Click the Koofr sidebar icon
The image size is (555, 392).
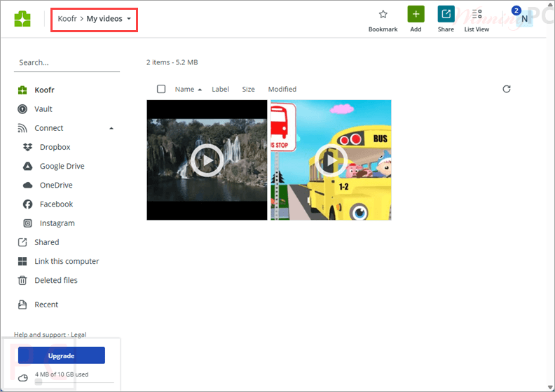click(22, 90)
